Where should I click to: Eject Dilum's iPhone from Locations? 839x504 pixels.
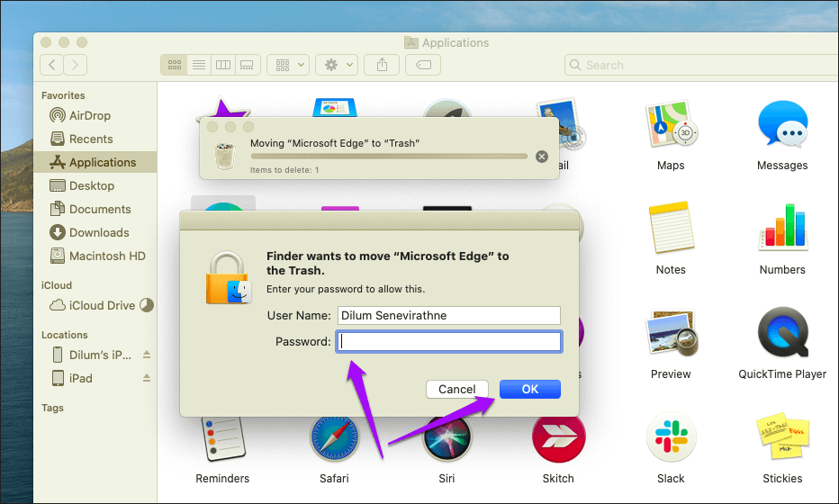[x=147, y=355]
